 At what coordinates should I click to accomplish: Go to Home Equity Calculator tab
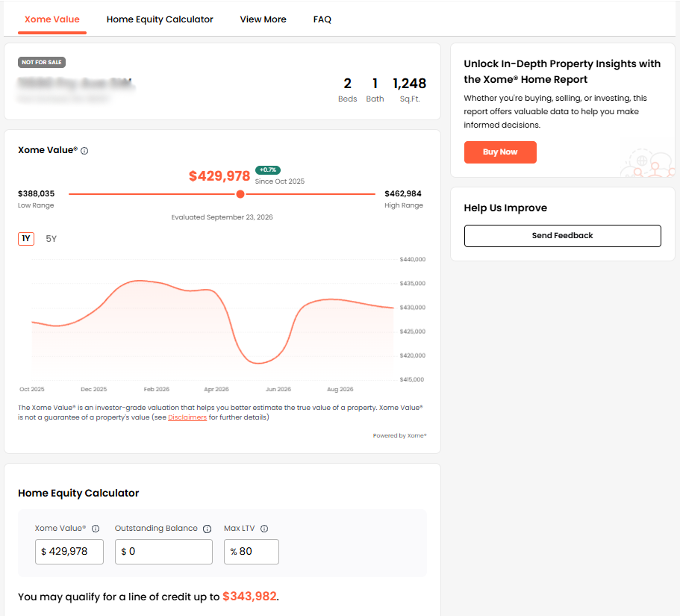click(160, 19)
